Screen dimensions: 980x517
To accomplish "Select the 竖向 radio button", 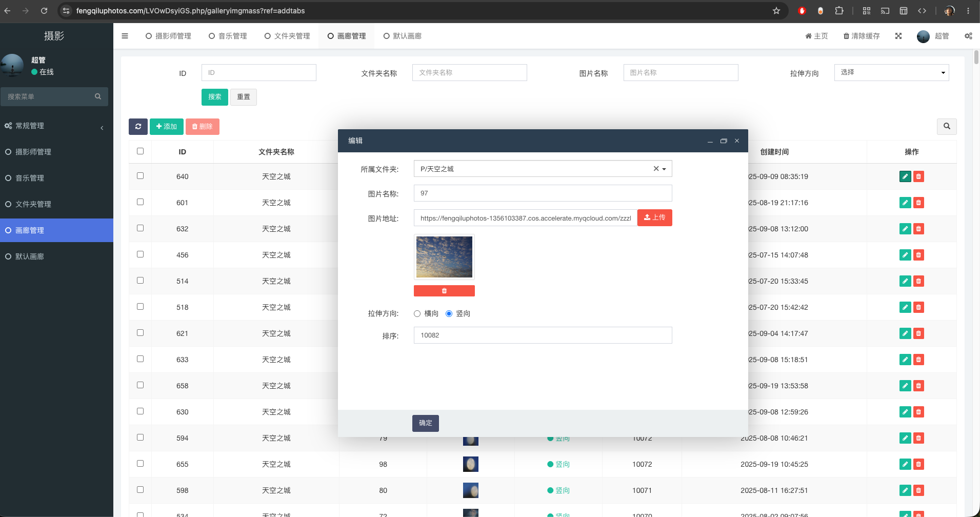I will (449, 314).
